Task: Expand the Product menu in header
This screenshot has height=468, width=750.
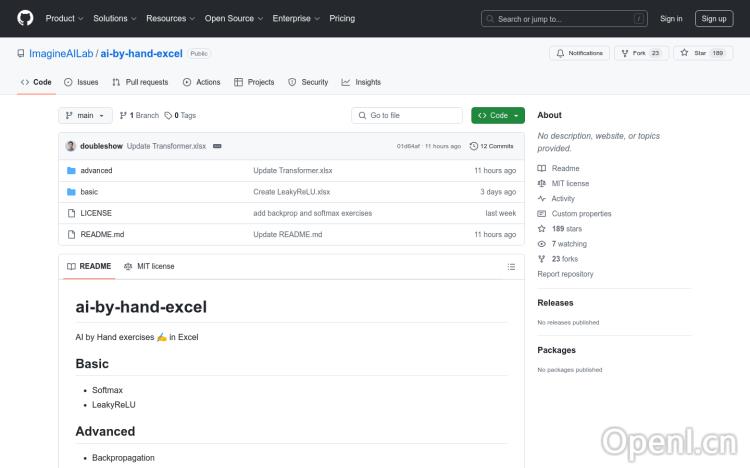Action: (x=64, y=18)
